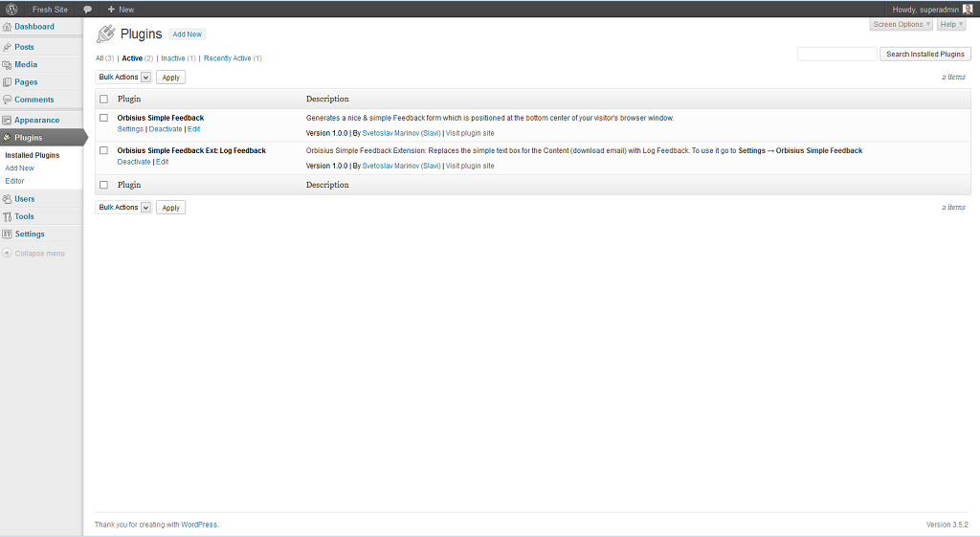Image resolution: width=980 pixels, height=537 pixels.
Task: Open the Howdy superadmin account menu
Action: 932,10
